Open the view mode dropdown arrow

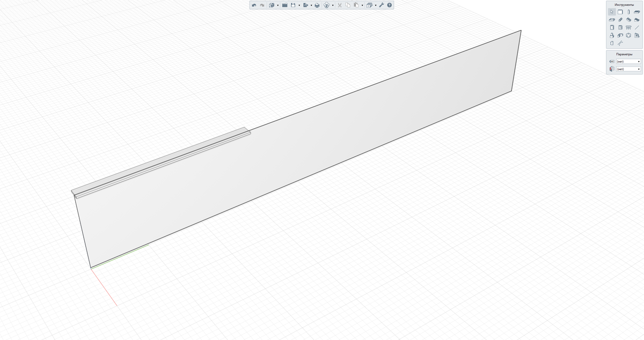coord(376,5)
